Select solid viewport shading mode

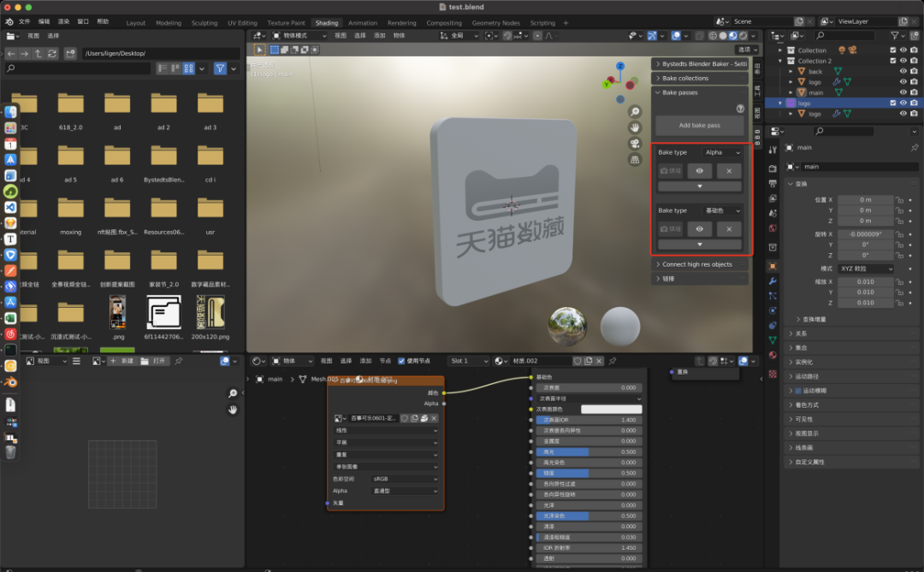pos(723,36)
